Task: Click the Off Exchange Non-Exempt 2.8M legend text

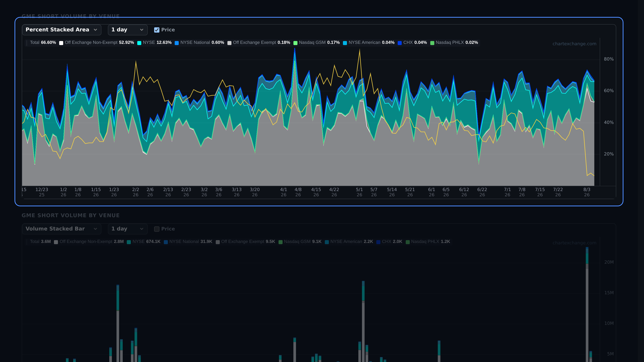Action: pos(92,242)
